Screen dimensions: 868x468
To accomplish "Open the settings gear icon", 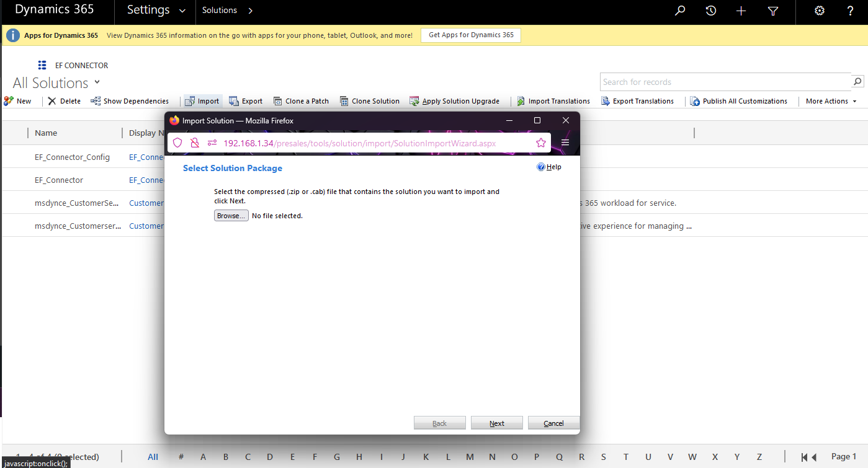I will coord(820,11).
